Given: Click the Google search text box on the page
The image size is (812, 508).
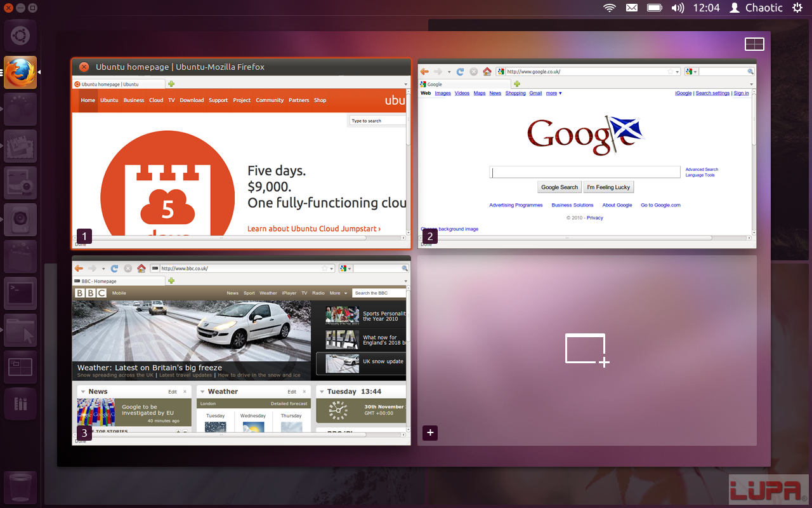Looking at the screenshot, I should pos(585,172).
